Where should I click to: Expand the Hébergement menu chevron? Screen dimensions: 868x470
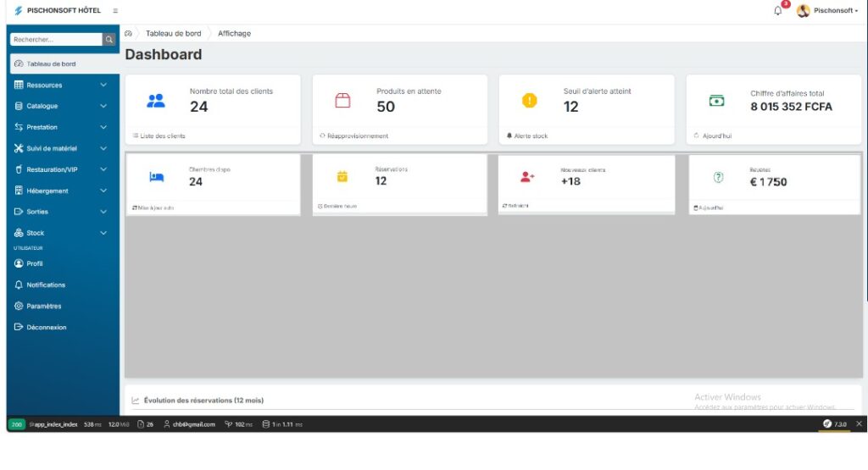103,191
